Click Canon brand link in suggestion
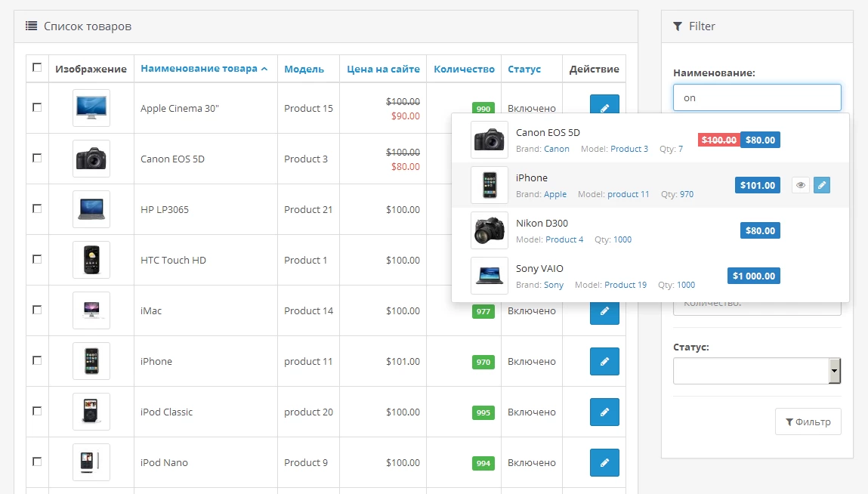 [556, 149]
